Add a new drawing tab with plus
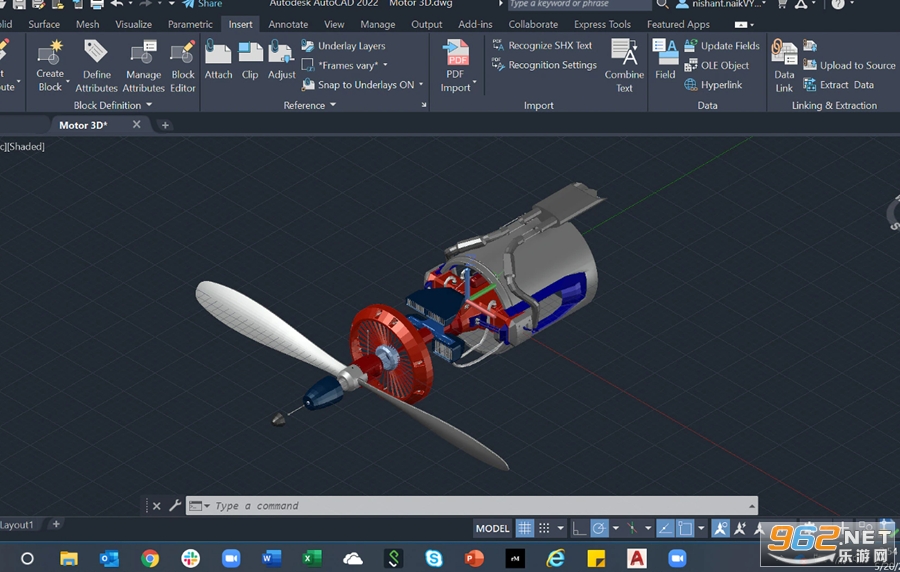900x572 pixels. pos(165,125)
